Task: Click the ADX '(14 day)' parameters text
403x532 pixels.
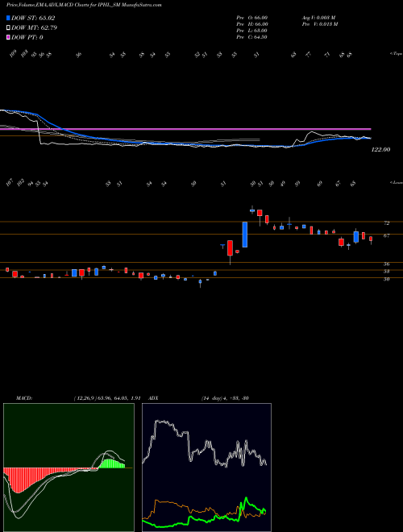Action: tap(212, 398)
